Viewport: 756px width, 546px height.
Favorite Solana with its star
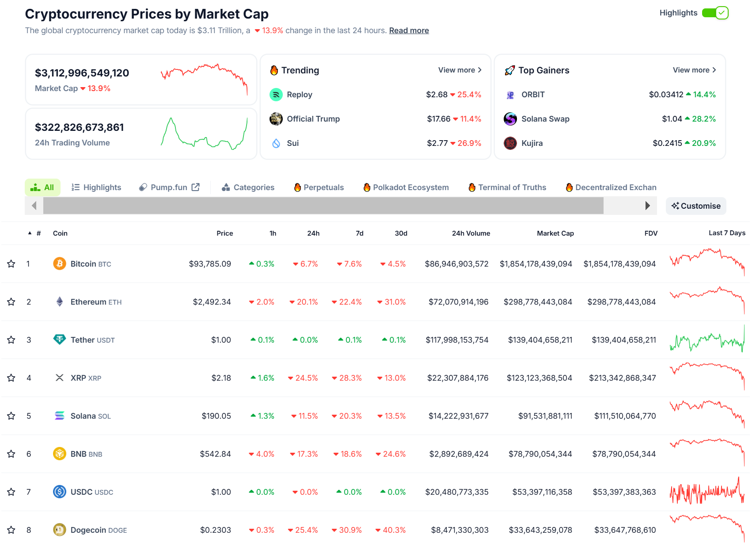tap(11, 416)
